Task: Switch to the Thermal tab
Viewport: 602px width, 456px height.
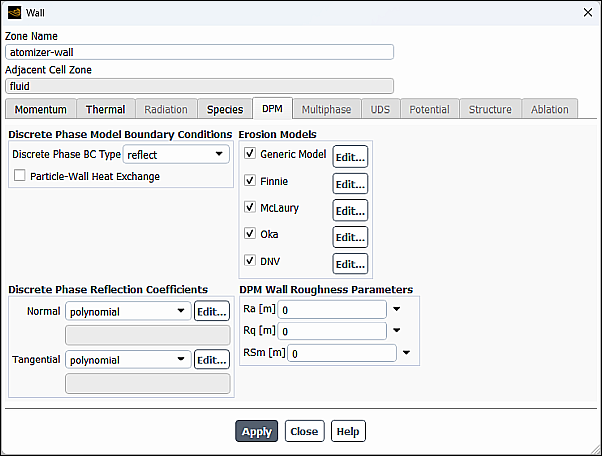Action: [x=105, y=109]
